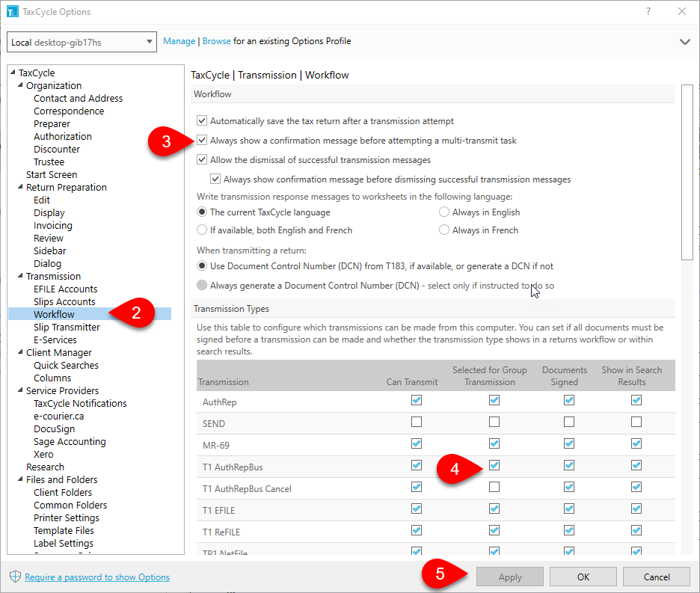This screenshot has height=593, width=700.
Task: Close the TaxCycle Options dialog
Action: 682,12
